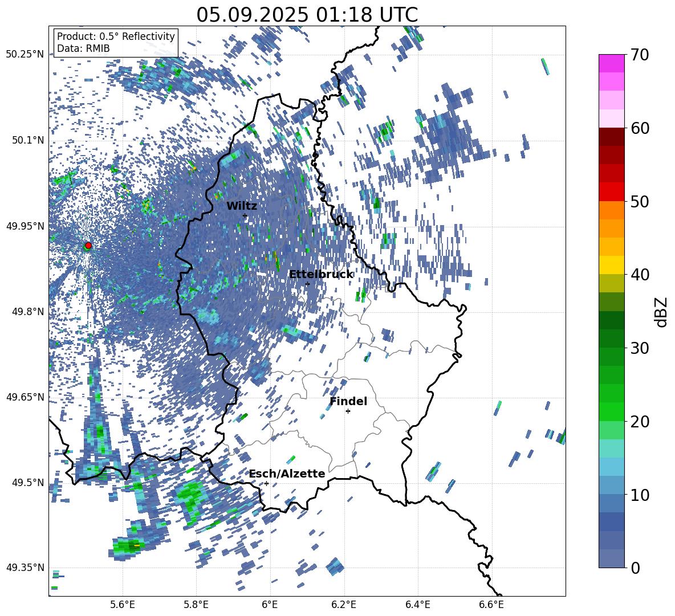The width and height of the screenshot is (675, 616).
Task: Click the cross marker below Esch/Alzette
Action: coord(266,483)
